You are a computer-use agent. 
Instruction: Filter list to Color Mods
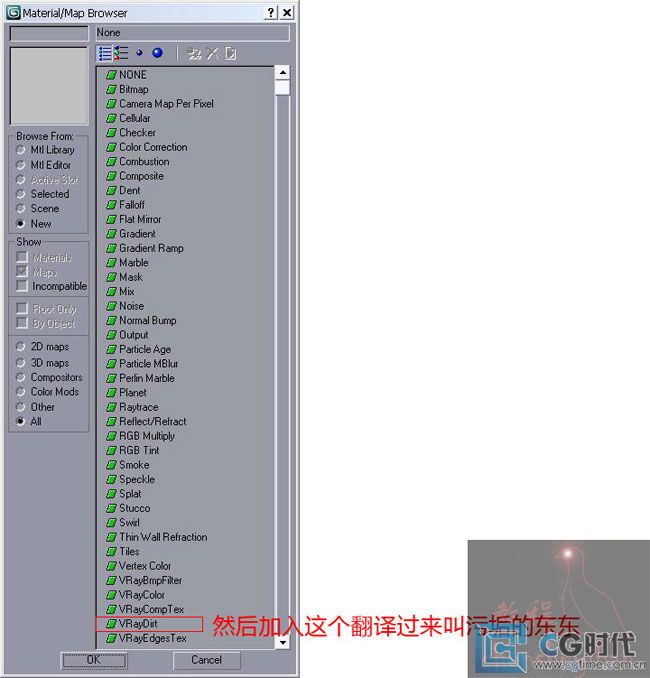(47, 392)
